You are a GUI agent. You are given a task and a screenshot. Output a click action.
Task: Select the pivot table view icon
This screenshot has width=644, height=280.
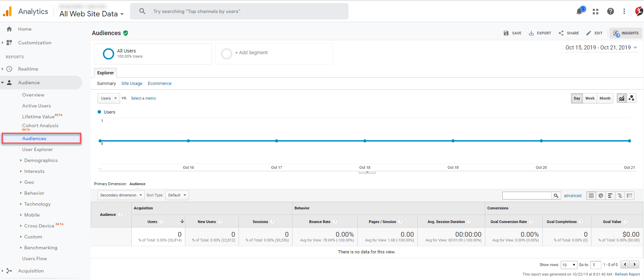tap(629, 196)
